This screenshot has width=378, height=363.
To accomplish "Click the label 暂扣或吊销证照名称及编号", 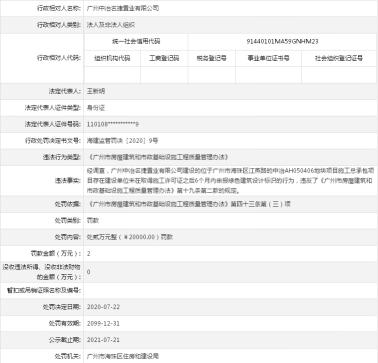I will [x=44, y=290].
